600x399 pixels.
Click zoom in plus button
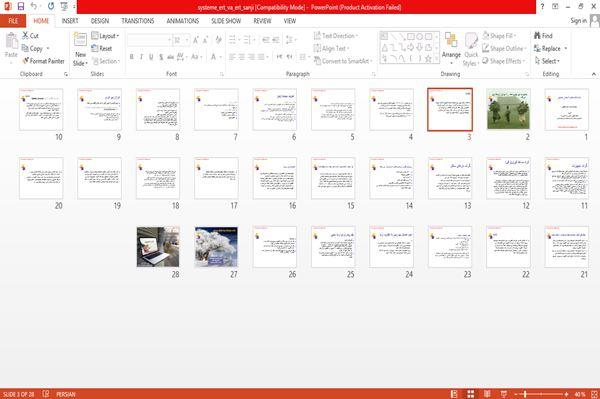pos(566,394)
